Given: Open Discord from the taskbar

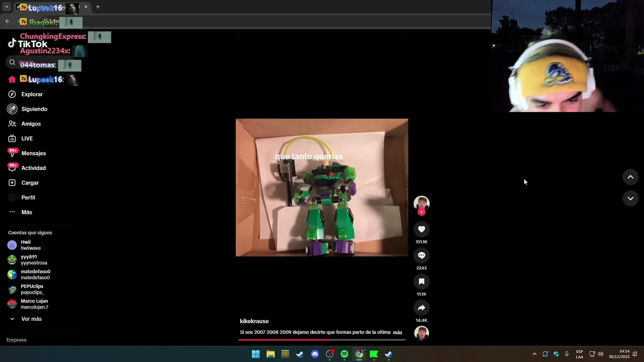Looking at the screenshot, I should (x=315, y=354).
